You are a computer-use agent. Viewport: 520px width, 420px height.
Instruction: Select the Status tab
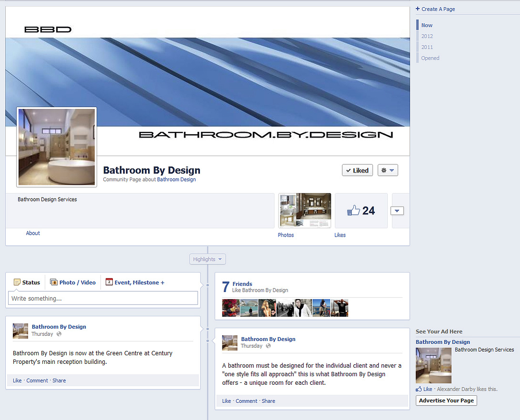[27, 282]
